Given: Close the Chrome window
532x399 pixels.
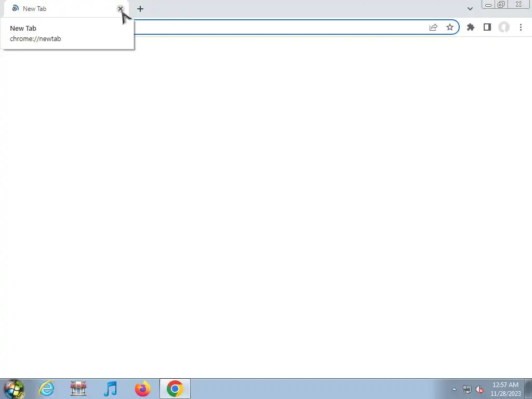Looking at the screenshot, I should [519, 5].
